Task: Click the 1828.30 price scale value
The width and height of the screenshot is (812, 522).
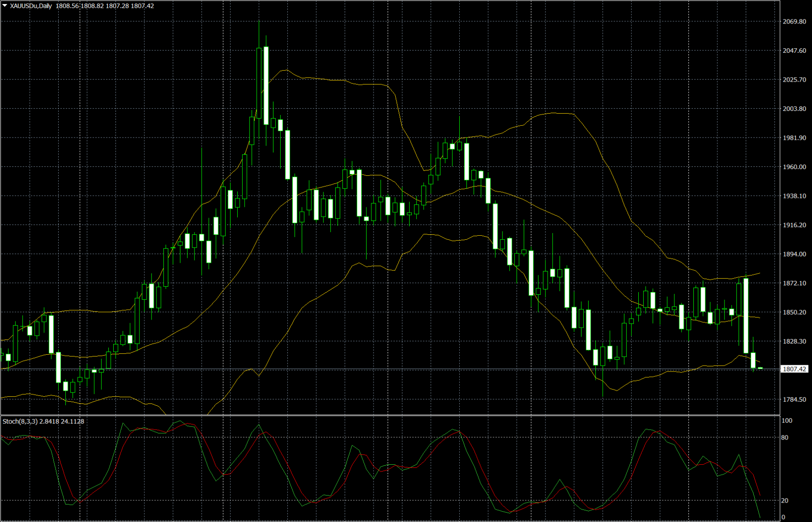Action: (794, 341)
